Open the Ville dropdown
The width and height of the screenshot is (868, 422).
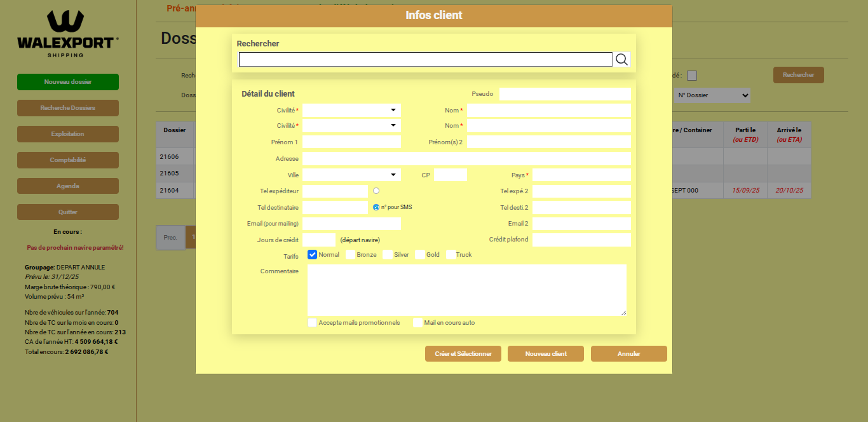351,174
